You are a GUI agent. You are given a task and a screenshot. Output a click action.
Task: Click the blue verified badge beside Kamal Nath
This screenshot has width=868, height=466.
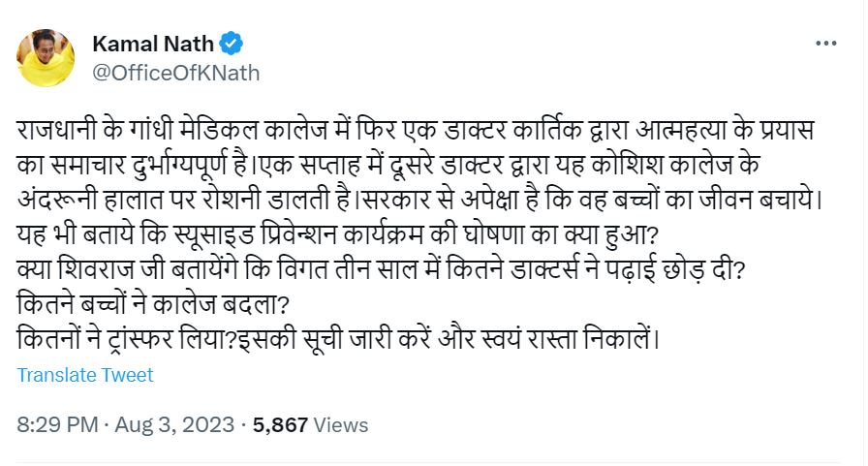pos(232,44)
